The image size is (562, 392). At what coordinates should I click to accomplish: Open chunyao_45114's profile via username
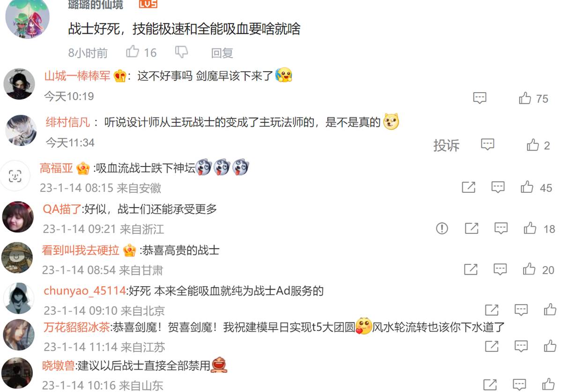point(85,291)
